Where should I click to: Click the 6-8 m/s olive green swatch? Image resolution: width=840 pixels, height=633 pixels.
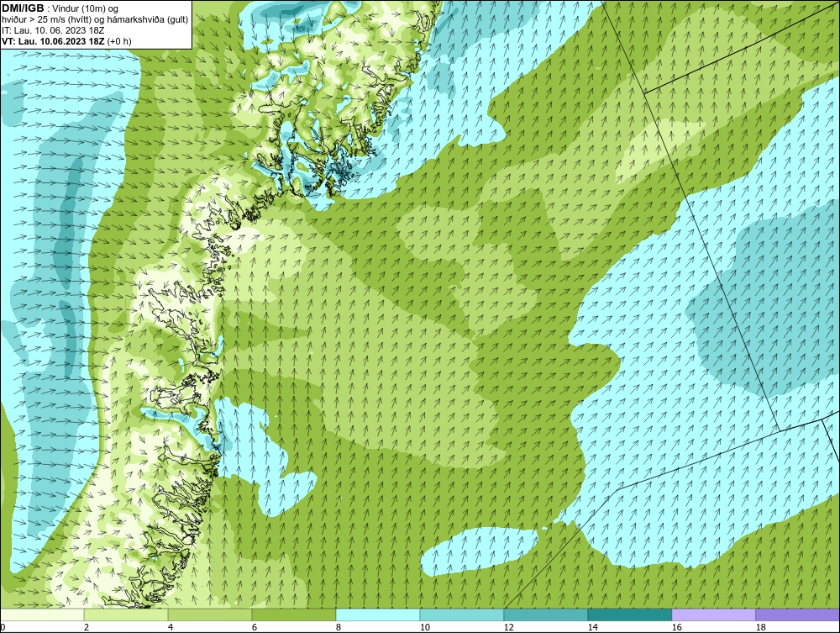click(x=294, y=615)
